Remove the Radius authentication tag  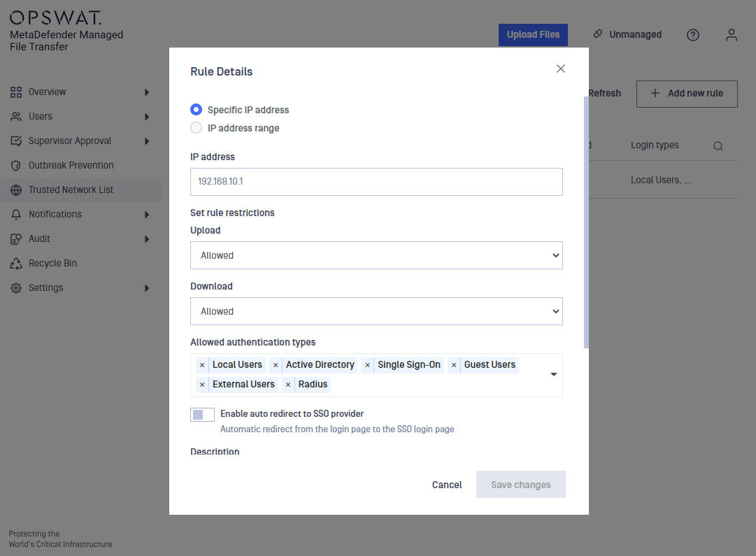click(x=288, y=385)
